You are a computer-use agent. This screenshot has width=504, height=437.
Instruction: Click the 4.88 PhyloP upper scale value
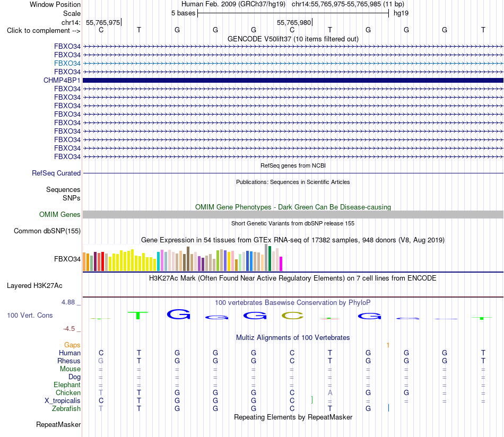(68, 302)
